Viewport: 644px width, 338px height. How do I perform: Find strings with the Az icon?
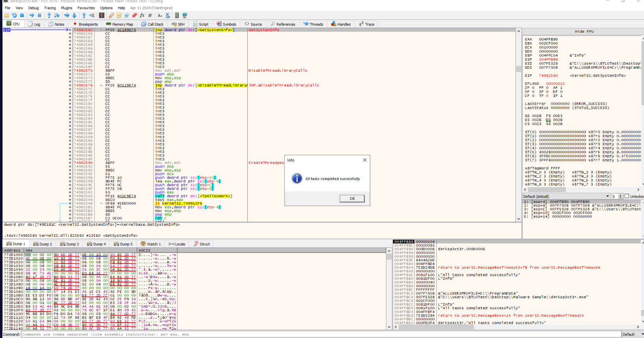pos(160,15)
